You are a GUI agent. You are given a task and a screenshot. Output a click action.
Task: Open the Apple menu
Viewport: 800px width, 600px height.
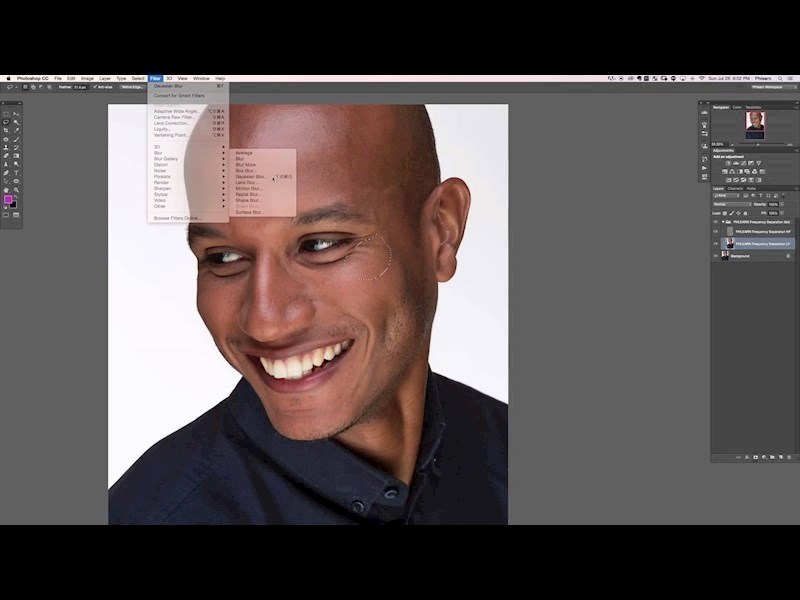(x=8, y=79)
